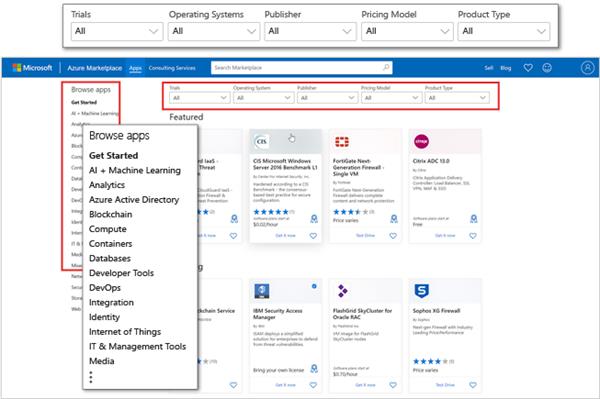Viewport: 600px width, 399px height.
Task: Click the IBM Security Access Manager logo
Action: pyautogui.click(x=262, y=291)
